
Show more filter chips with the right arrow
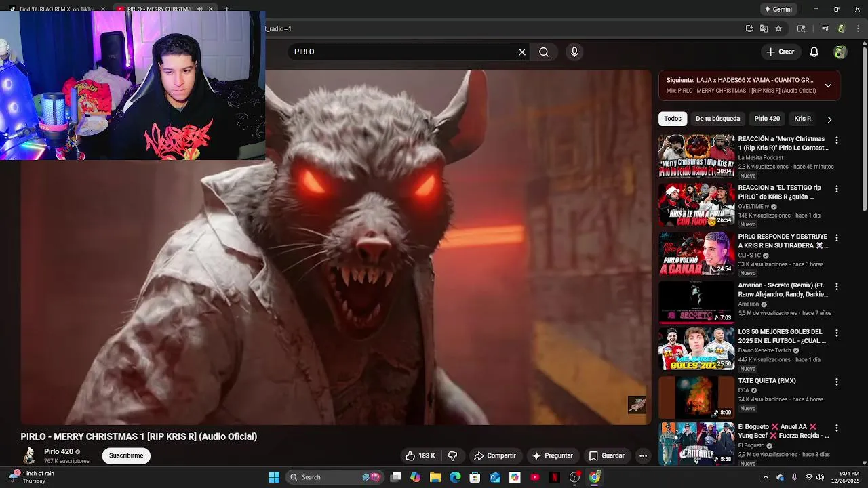coord(829,119)
